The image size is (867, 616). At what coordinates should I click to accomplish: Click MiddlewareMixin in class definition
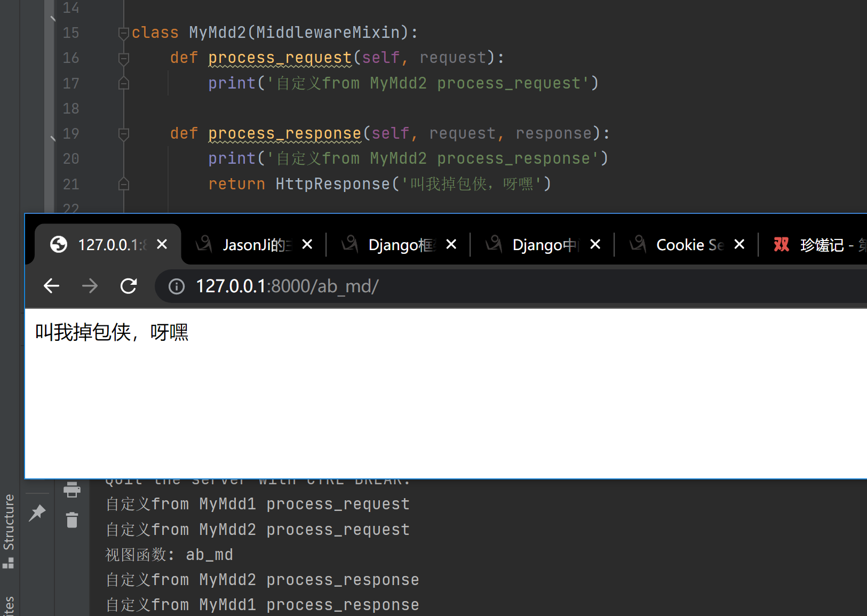click(328, 33)
